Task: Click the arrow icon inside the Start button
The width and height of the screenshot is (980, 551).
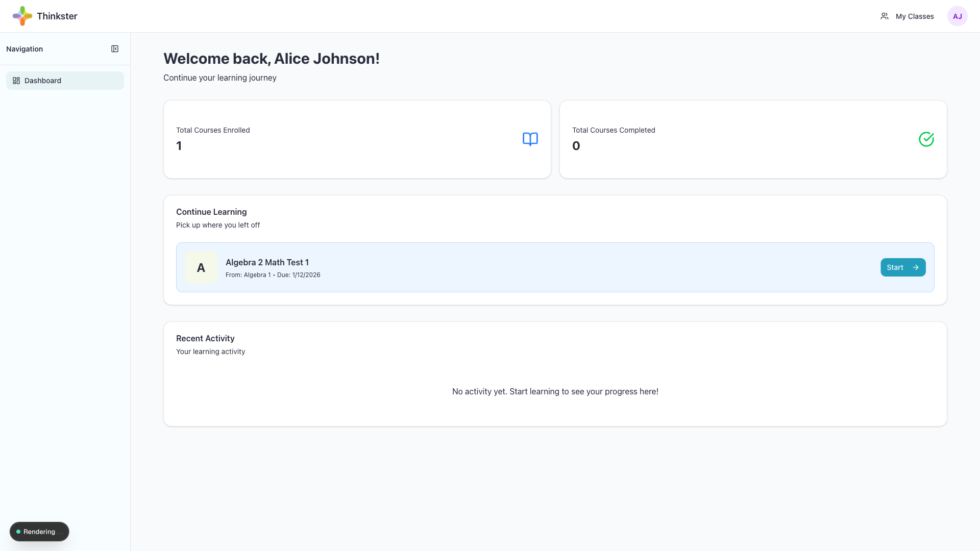Action: tap(916, 267)
